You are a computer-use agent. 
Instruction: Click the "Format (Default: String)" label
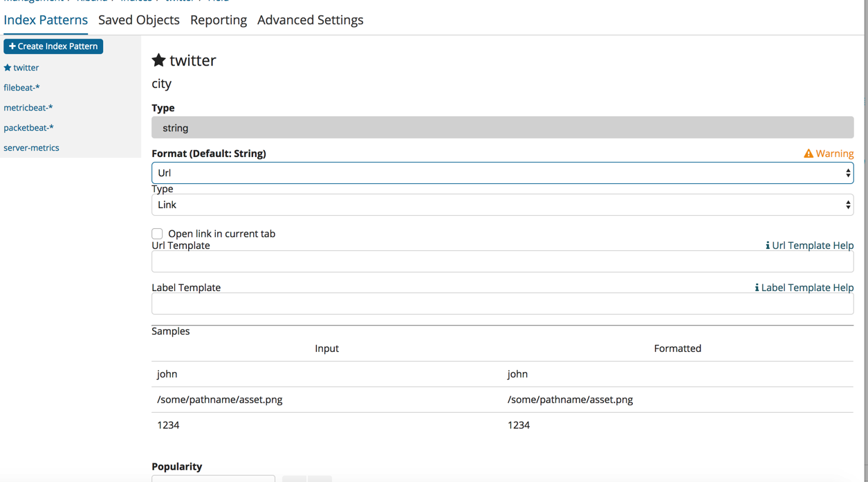209,154
